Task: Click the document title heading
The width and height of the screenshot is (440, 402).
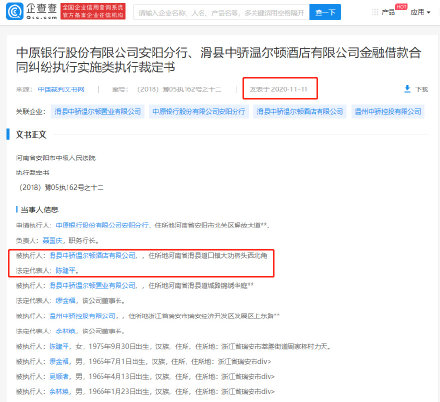Action: 219,60
